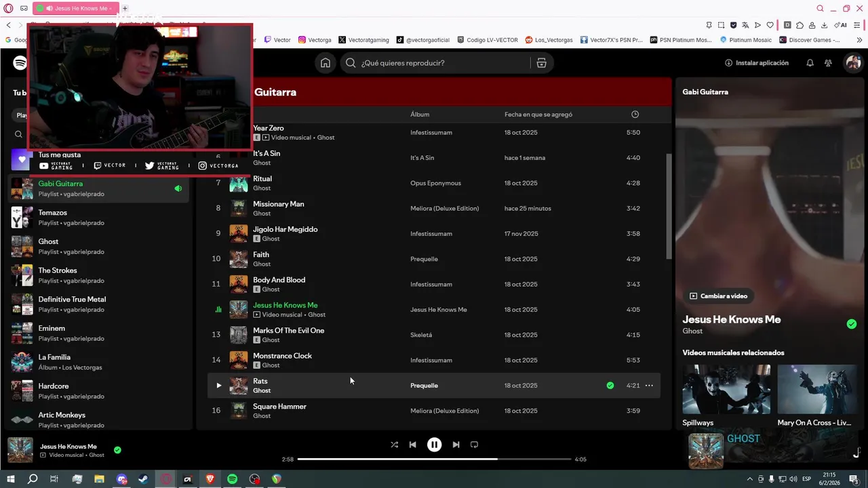The image size is (868, 488).
Task: Open Spotify taskbar icon
Action: click(232, 479)
